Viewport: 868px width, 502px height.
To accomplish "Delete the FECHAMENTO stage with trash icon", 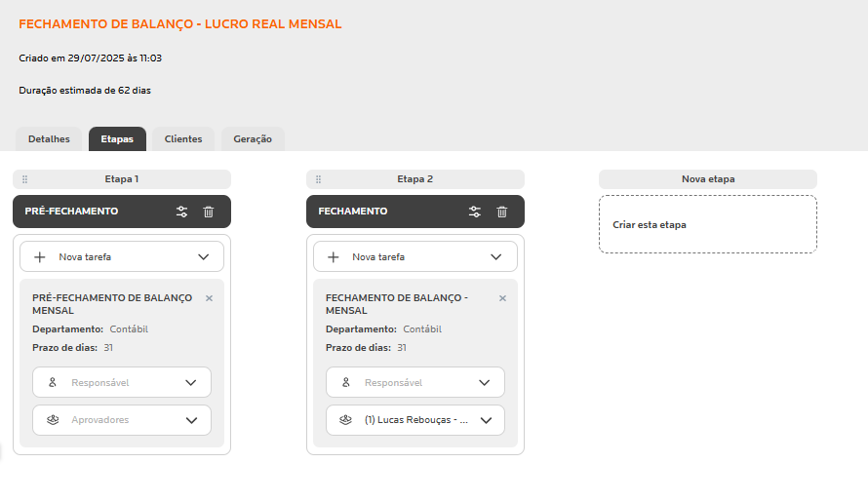I will [x=502, y=212].
